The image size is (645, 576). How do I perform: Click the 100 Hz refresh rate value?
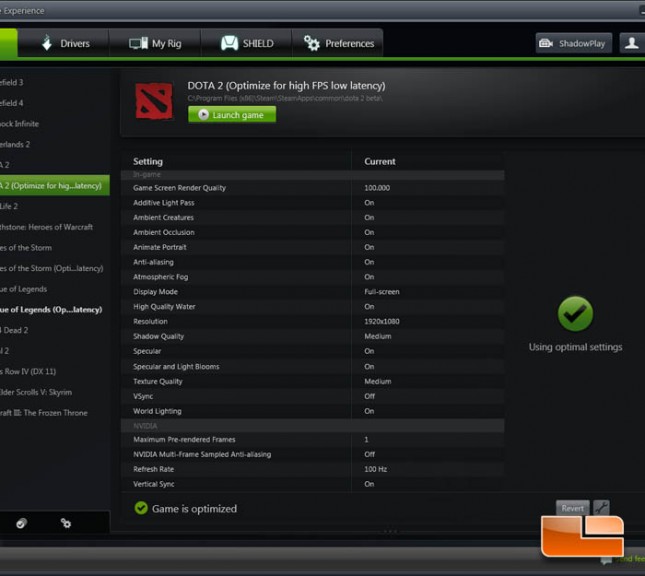coord(375,469)
